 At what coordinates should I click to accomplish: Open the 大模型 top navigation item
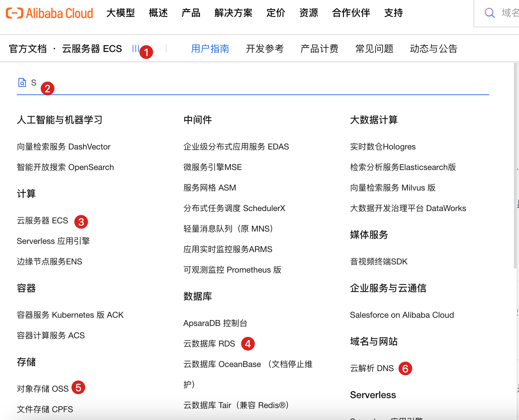(x=121, y=13)
